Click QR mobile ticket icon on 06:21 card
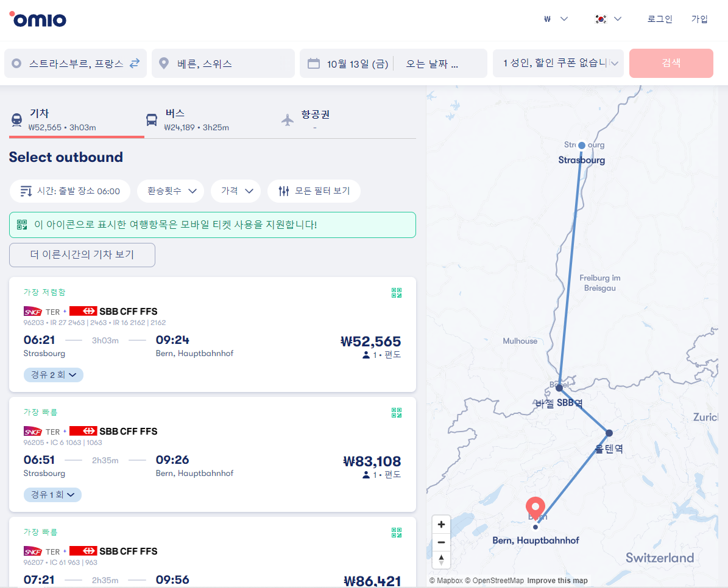Viewport: 728px width, 588px height. [397, 293]
